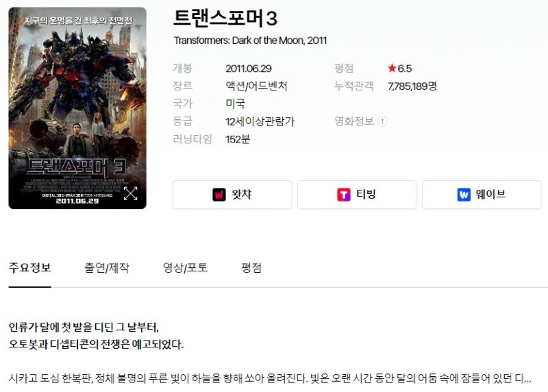Click the 영화정보 label

[354, 121]
